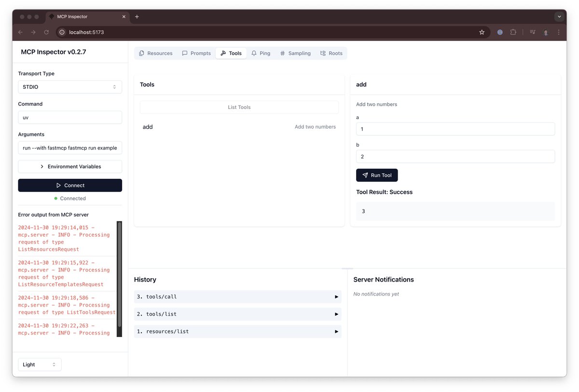Expand the Environment Variables section
The height and width of the screenshot is (392, 579).
[x=70, y=166]
